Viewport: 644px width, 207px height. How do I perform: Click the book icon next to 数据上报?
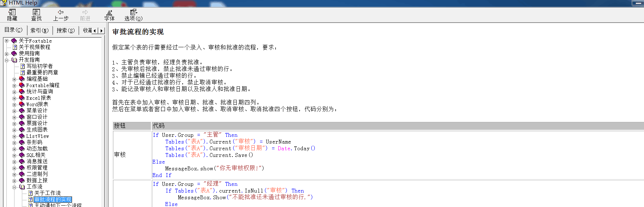pos(22,181)
